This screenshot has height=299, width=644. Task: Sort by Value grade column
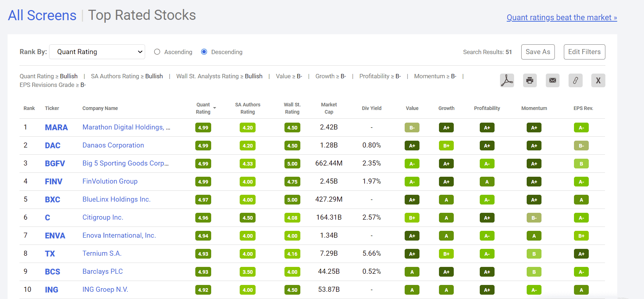tap(412, 108)
